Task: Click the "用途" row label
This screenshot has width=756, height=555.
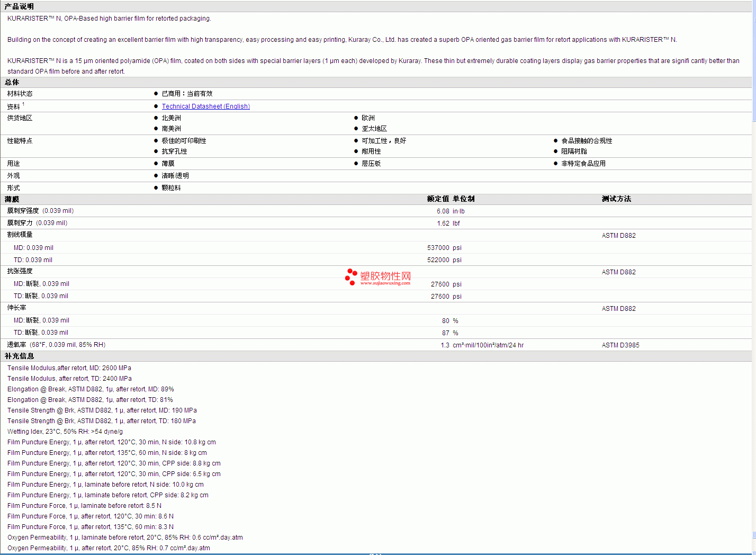Action: tap(14, 164)
